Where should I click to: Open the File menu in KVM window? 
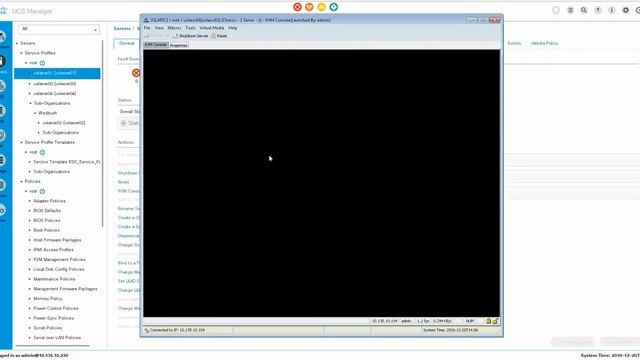(x=147, y=28)
